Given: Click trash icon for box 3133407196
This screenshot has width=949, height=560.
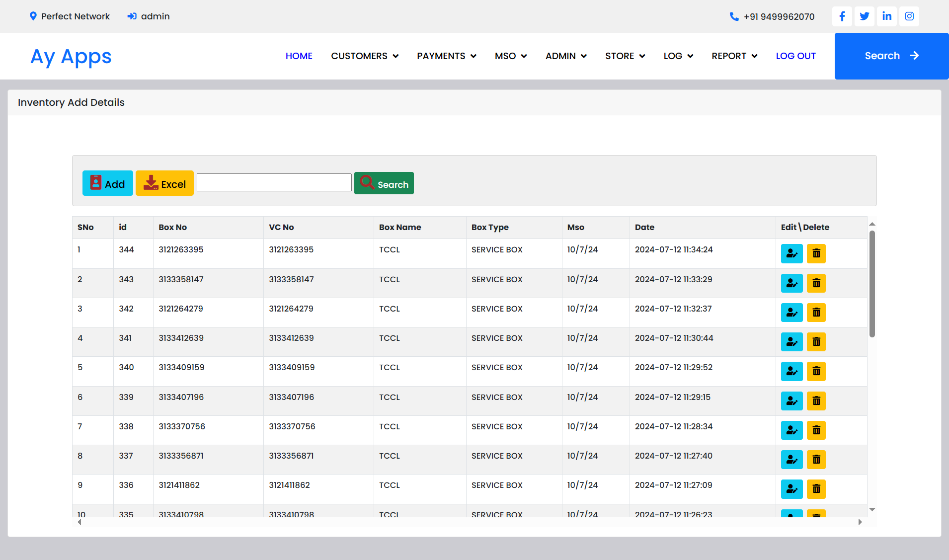Looking at the screenshot, I should 816,401.
